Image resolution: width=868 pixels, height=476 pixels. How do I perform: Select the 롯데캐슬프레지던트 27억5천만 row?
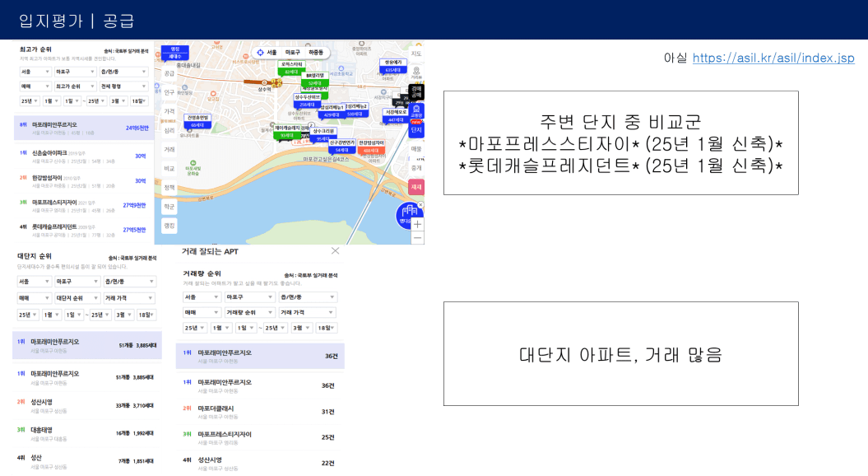coord(83,230)
